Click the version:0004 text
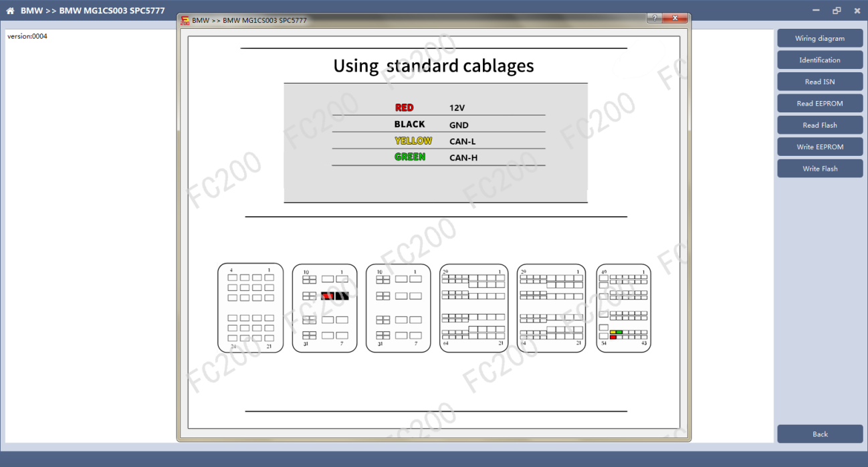The width and height of the screenshot is (868, 467). coord(27,36)
